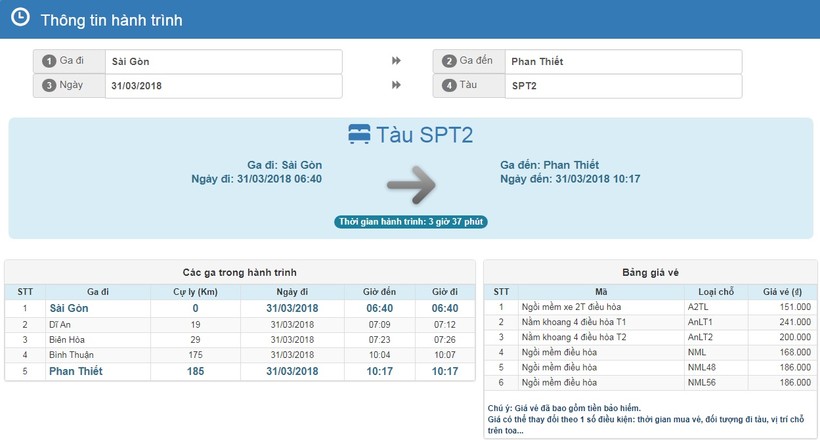Image resolution: width=820 pixels, height=440 pixels.
Task: Edit the Ga đi field showing Sài Gòn
Action: (x=223, y=62)
